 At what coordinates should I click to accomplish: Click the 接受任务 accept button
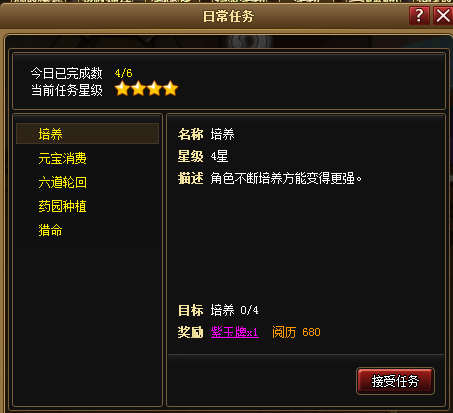click(x=395, y=381)
